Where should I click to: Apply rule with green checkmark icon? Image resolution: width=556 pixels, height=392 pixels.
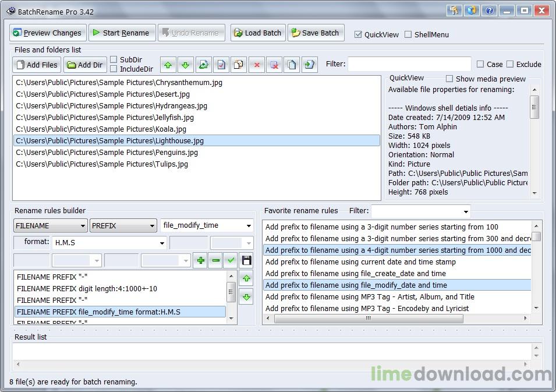(231, 260)
